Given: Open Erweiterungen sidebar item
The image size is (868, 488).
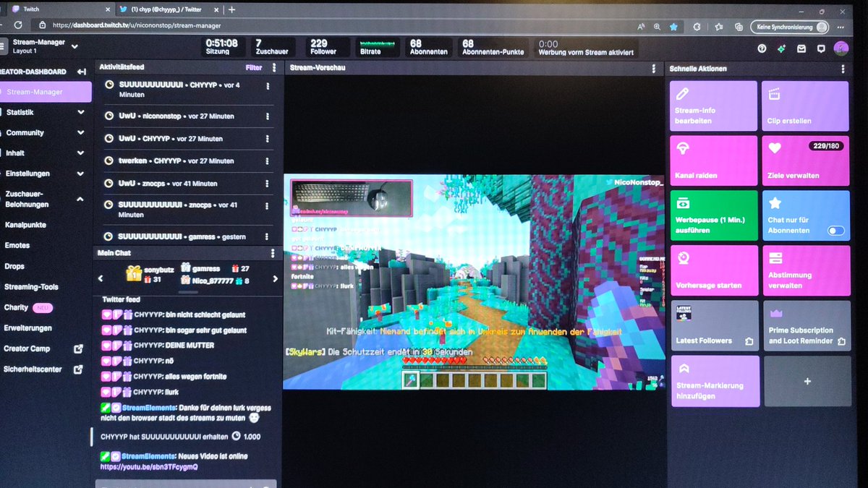Looking at the screenshot, I should [x=28, y=328].
